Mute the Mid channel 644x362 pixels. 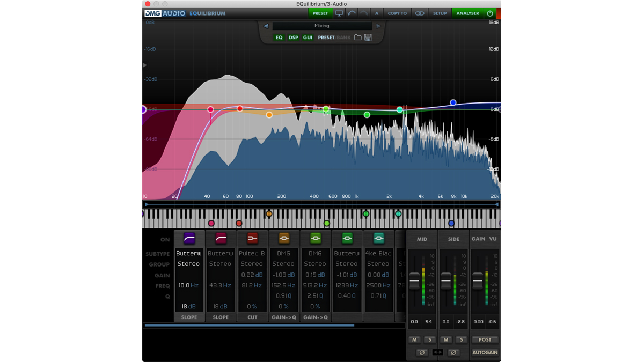click(414, 339)
